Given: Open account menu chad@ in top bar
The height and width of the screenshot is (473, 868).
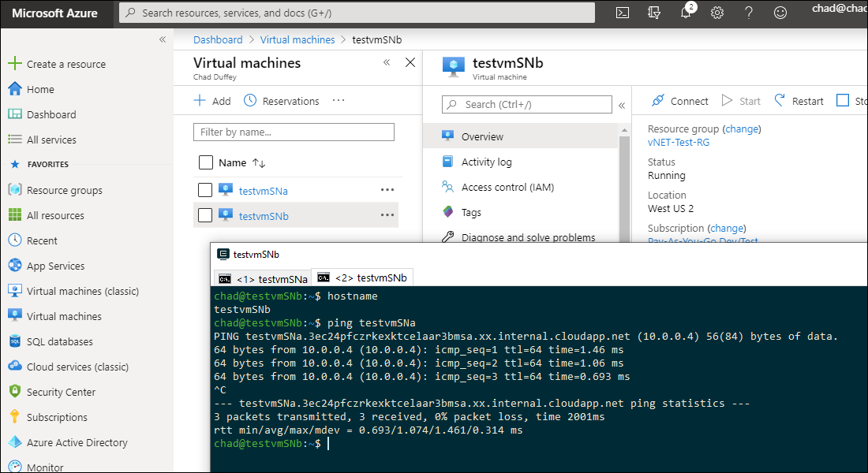Looking at the screenshot, I should (840, 9).
